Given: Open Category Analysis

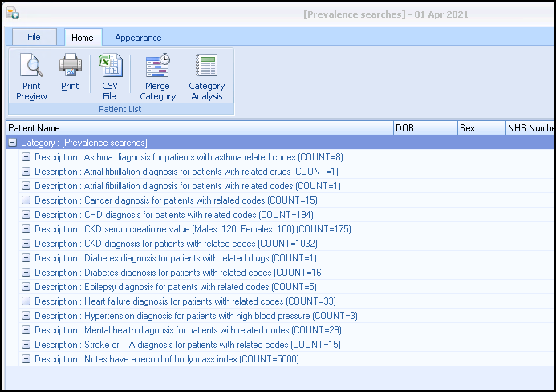Looking at the screenshot, I should coord(206,77).
